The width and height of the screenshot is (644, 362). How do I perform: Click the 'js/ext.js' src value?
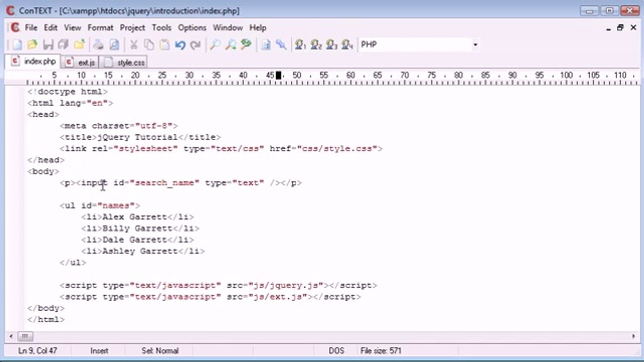click(x=278, y=297)
